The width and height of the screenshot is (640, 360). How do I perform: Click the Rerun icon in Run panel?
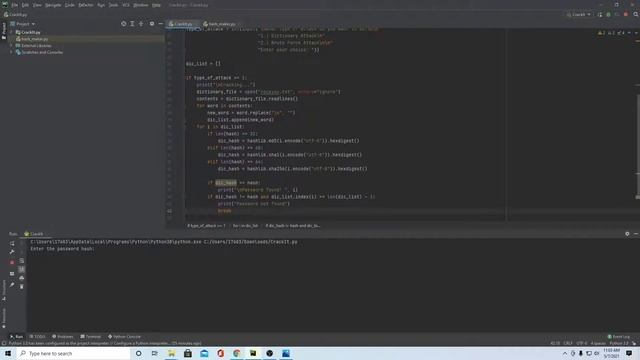(x=12, y=243)
